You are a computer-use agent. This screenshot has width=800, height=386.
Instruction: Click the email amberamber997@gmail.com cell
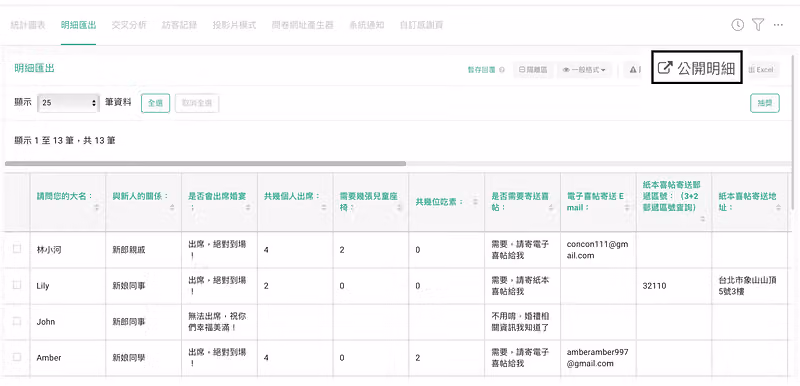tap(597, 357)
